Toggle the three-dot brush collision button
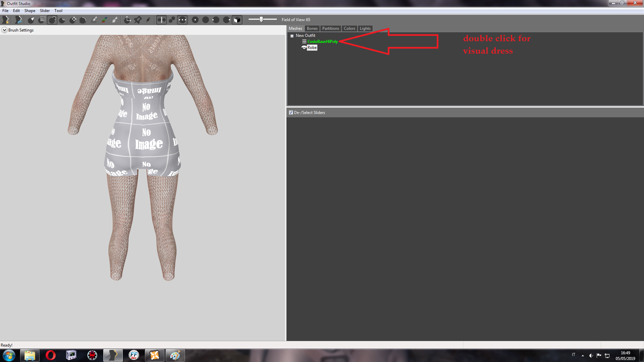This screenshot has height=362, width=644. pos(182,20)
